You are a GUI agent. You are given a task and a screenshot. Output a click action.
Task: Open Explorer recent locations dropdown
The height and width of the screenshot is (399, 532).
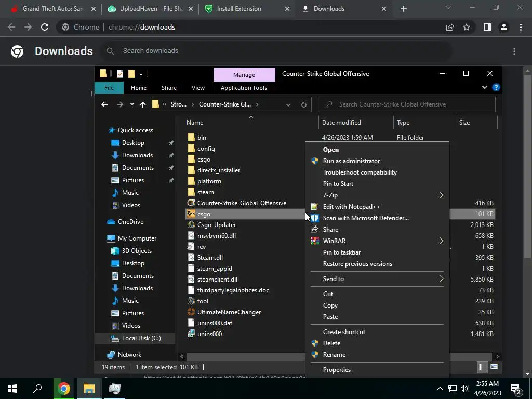click(132, 104)
